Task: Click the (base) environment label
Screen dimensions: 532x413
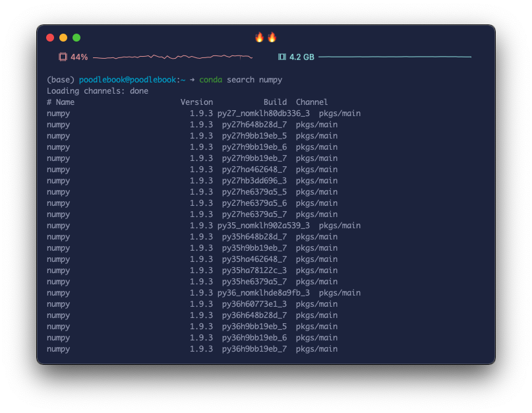Action: click(61, 80)
